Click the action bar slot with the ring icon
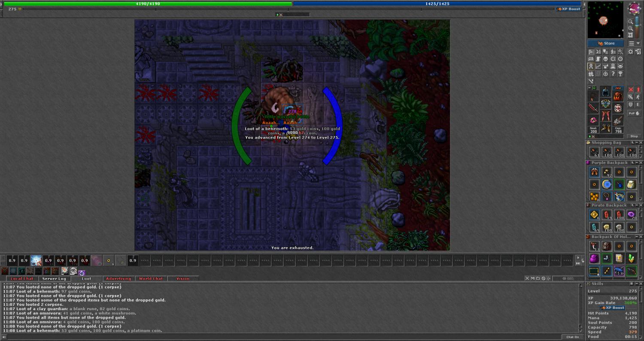The height and width of the screenshot is (341, 644). click(109, 260)
